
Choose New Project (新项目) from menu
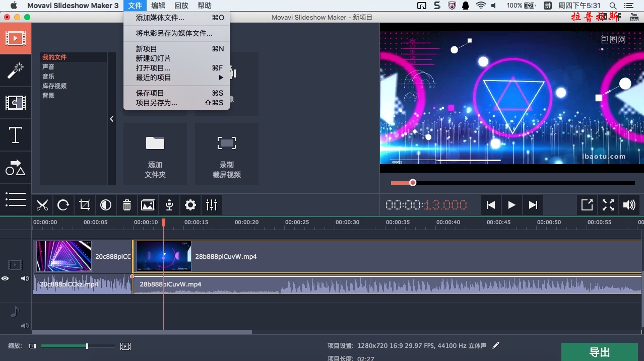click(x=176, y=49)
